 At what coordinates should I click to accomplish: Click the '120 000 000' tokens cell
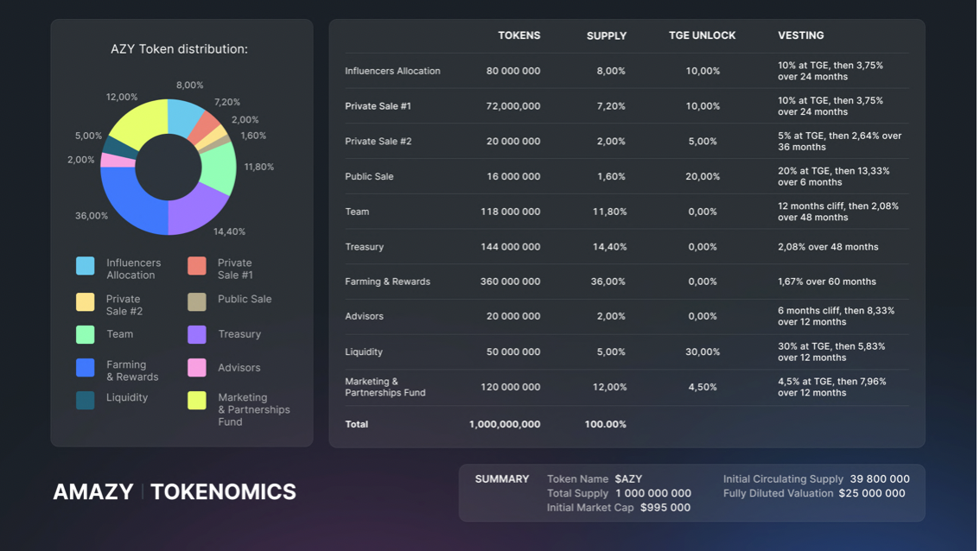510,387
